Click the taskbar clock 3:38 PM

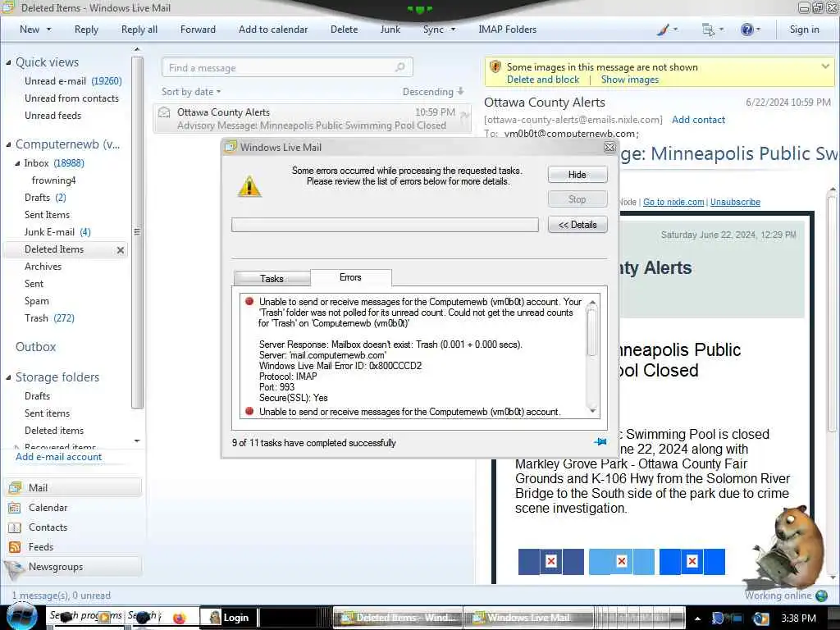coord(798,619)
